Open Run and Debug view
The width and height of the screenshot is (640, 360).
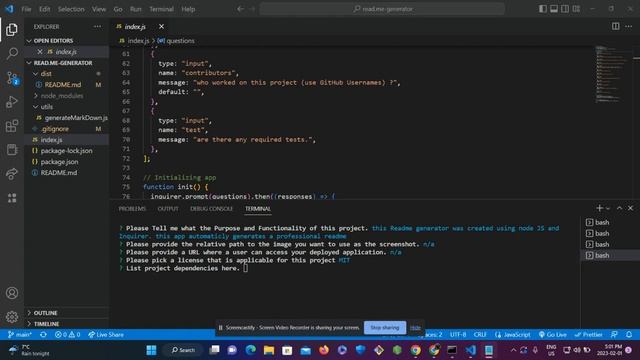[12, 102]
